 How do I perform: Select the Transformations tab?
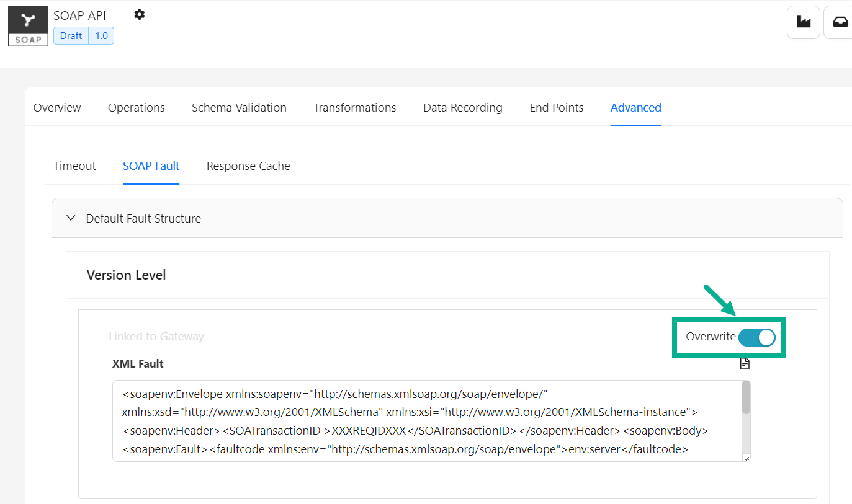click(x=354, y=108)
